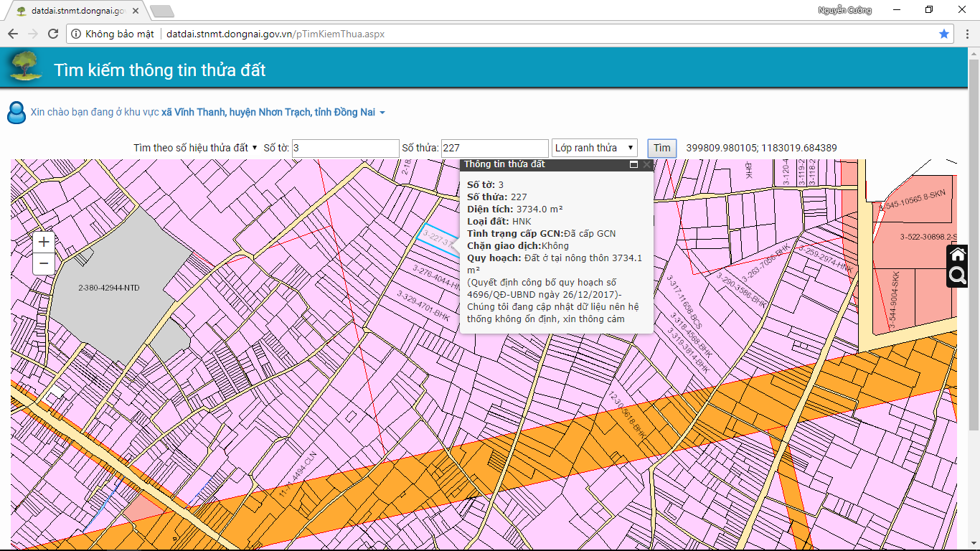Screen dimensions: 980x551
Task: Click parcel label 3-544-9004-SKK
Action: click(x=895, y=300)
